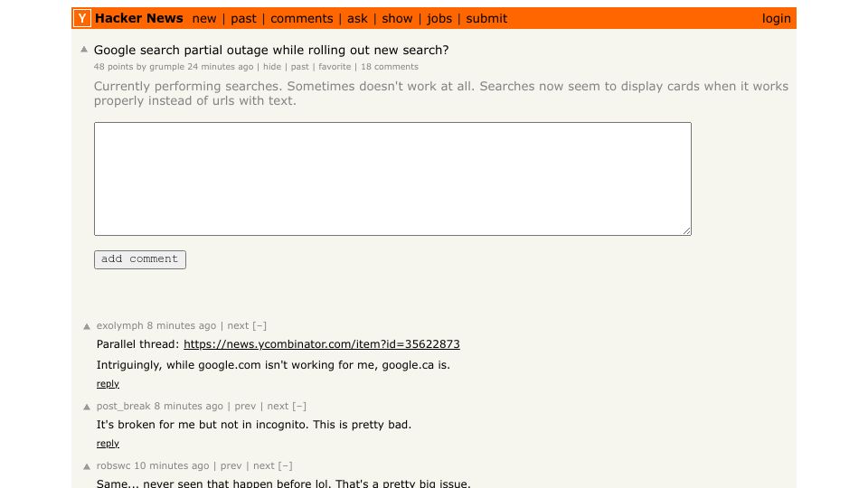This screenshot has height=488, width=868.
Task: Click the add comment button
Action: (x=140, y=259)
